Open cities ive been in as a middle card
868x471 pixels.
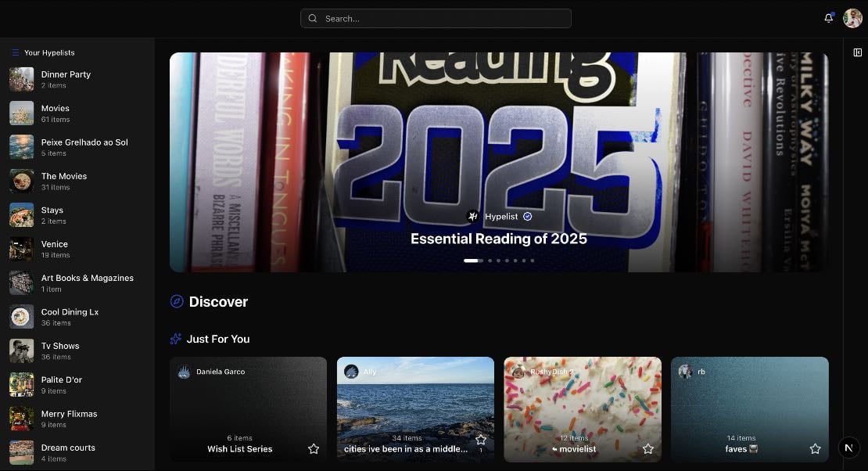point(415,409)
